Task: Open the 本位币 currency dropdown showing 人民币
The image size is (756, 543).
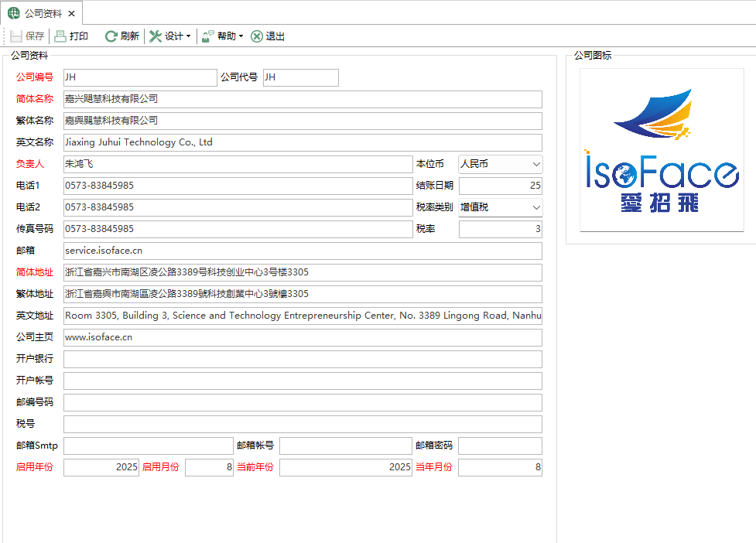Action: (x=536, y=164)
